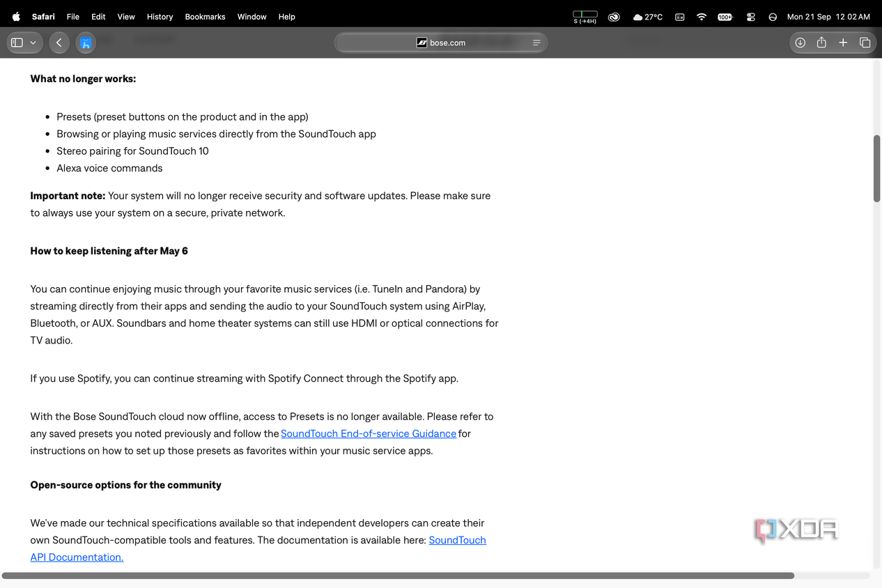Click the circular globe menu bar icon
Viewport: 882px width, 588px height.
[773, 17]
